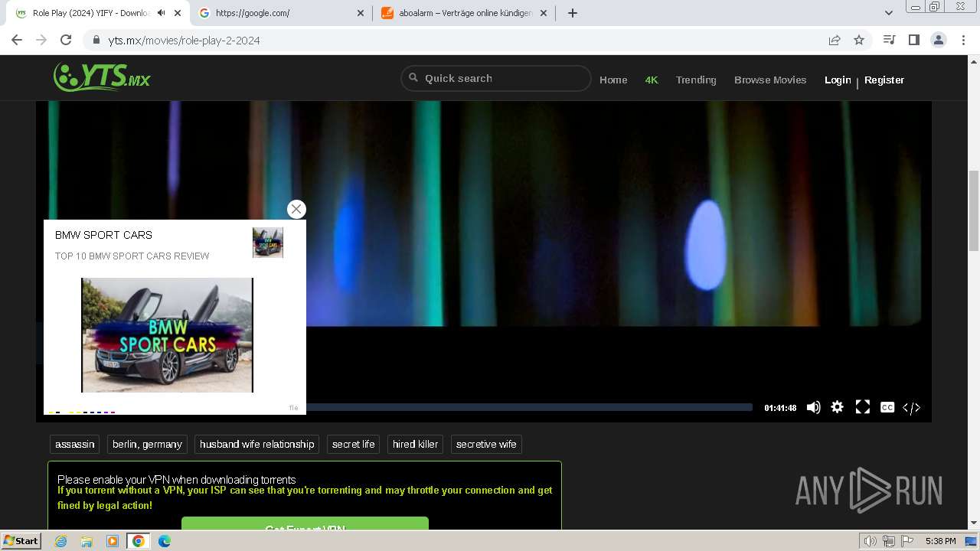The width and height of the screenshot is (980, 551).
Task: Click the Register link
Action: [x=884, y=80]
